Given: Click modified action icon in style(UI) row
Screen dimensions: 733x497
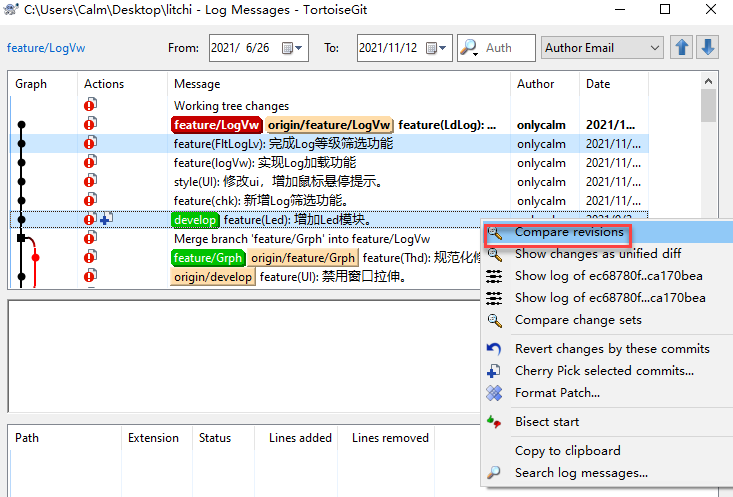Looking at the screenshot, I should coord(90,181).
